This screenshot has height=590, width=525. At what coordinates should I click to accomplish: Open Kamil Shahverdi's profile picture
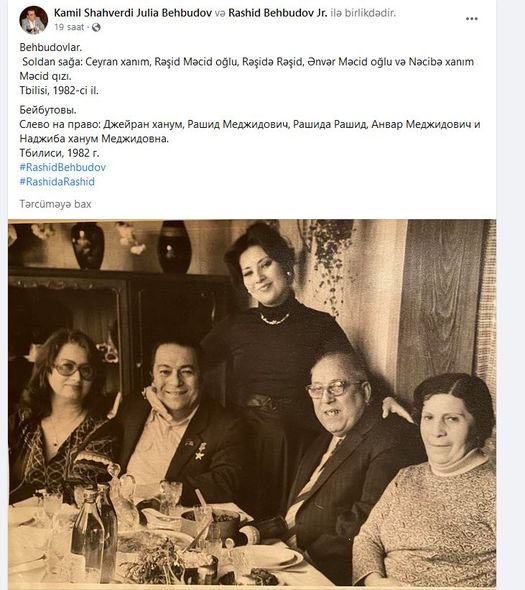33,20
